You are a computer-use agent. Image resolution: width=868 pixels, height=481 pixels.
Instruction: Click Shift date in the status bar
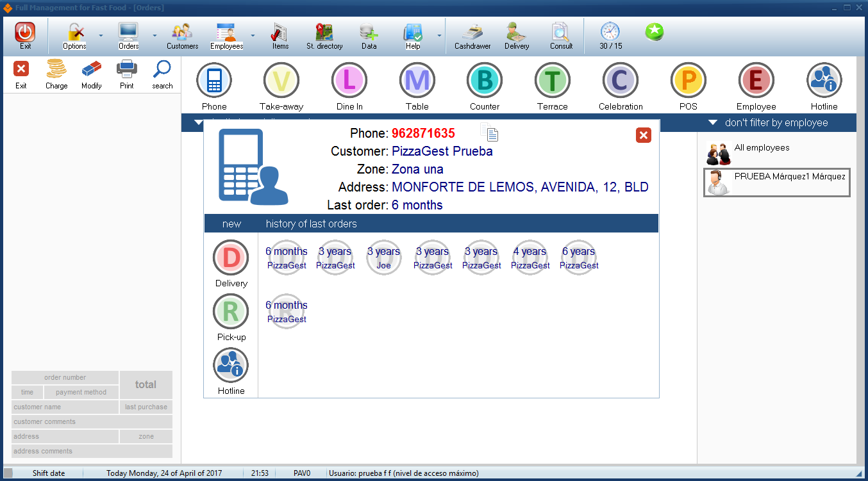click(x=49, y=473)
